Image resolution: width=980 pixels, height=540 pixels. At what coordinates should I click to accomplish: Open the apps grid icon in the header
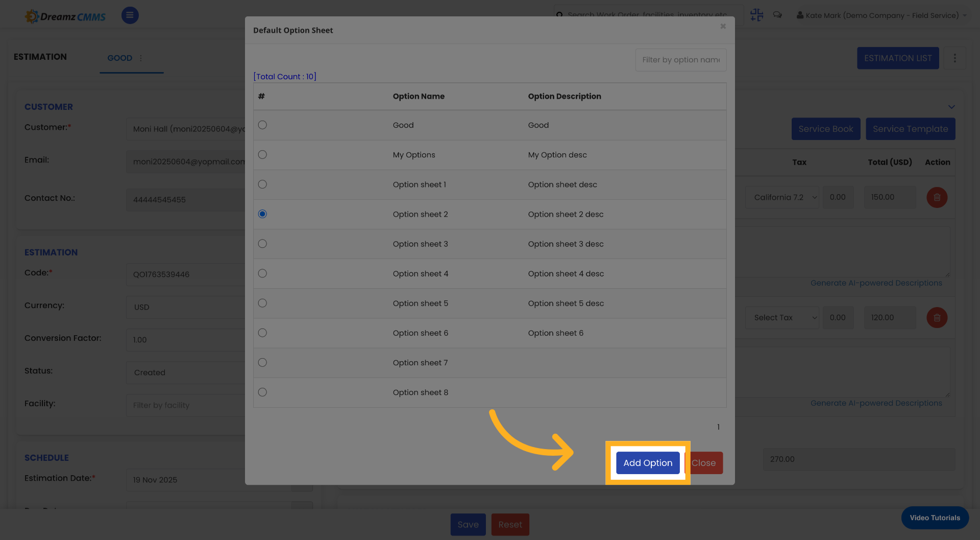756,15
